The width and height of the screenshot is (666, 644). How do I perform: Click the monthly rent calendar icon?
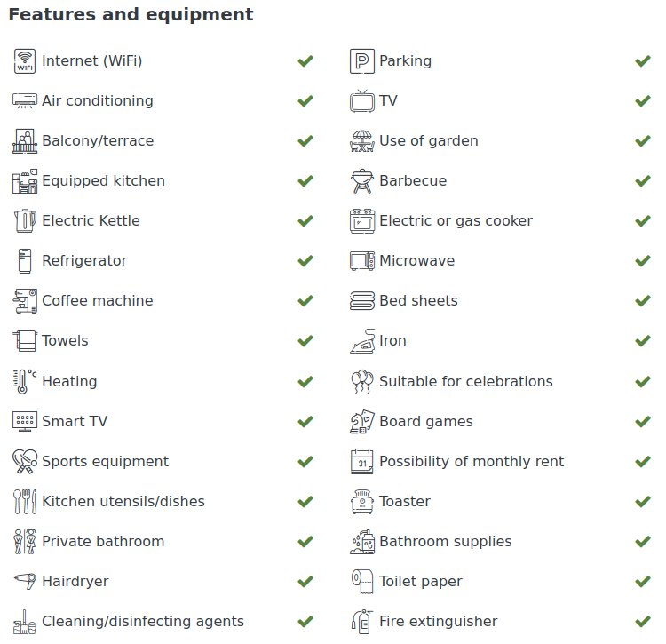point(362,462)
